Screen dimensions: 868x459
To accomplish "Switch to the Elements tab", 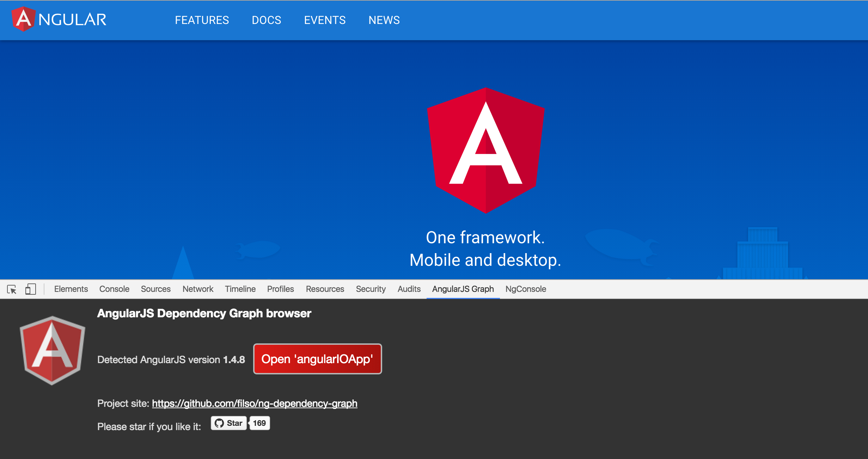I will click(71, 289).
